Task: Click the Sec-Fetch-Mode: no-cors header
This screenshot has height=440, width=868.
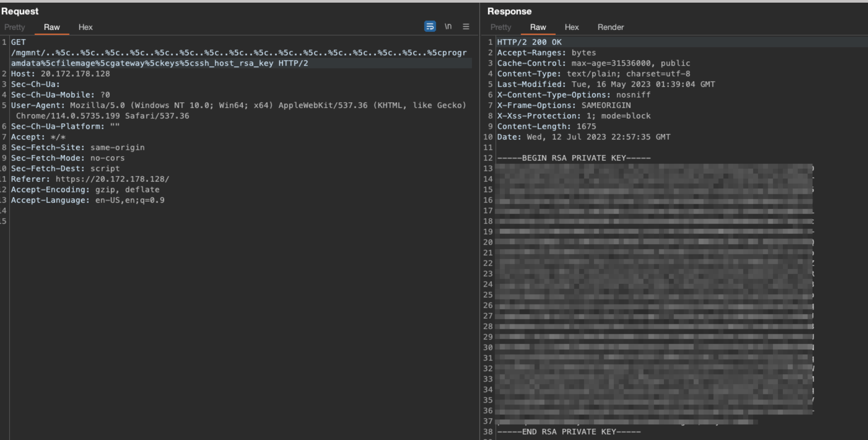Action: point(68,158)
